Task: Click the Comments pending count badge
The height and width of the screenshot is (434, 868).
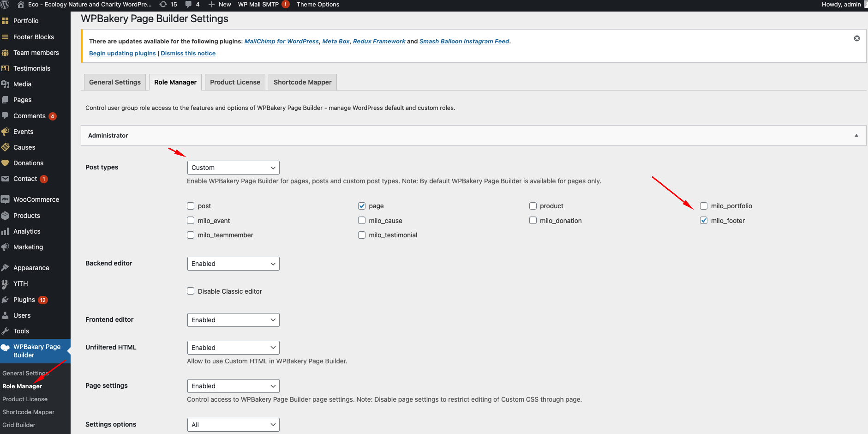Action: 53,116
